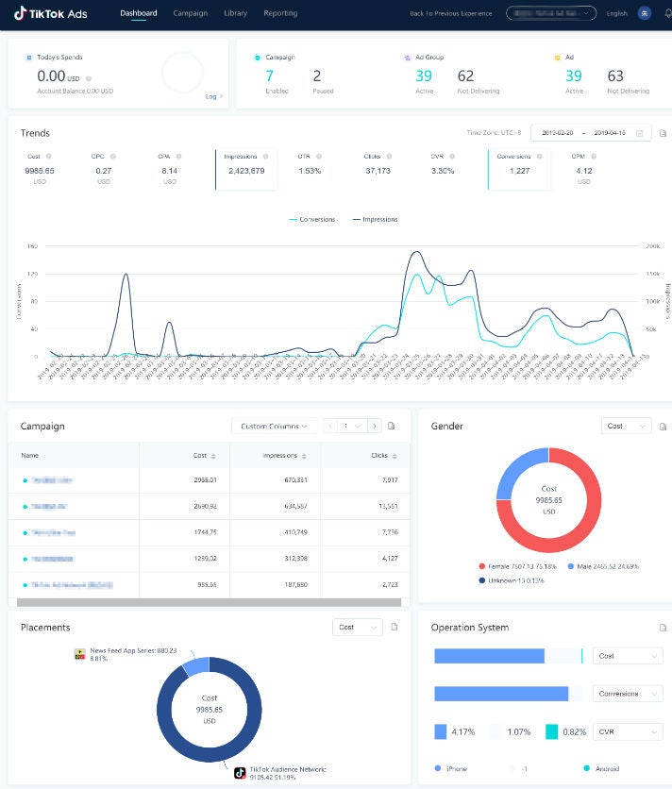This screenshot has width=672, height=789.
Task: Click the export icon in Campaign panel
Action: tap(392, 427)
